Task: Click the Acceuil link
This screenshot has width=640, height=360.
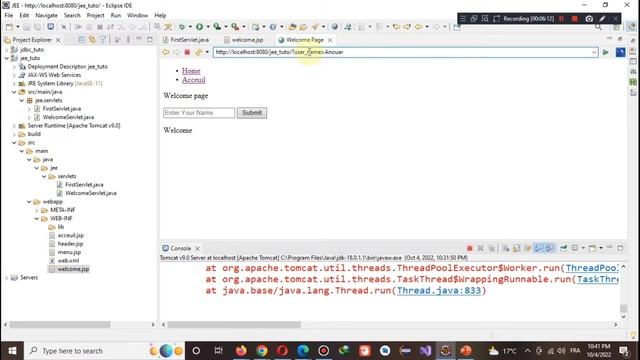Action: (x=193, y=80)
